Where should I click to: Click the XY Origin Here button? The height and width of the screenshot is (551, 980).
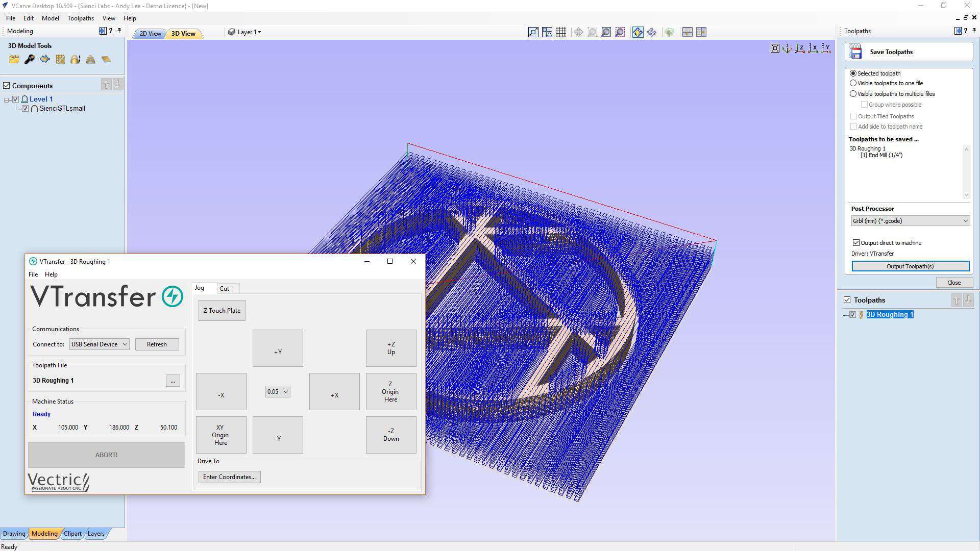click(x=220, y=435)
